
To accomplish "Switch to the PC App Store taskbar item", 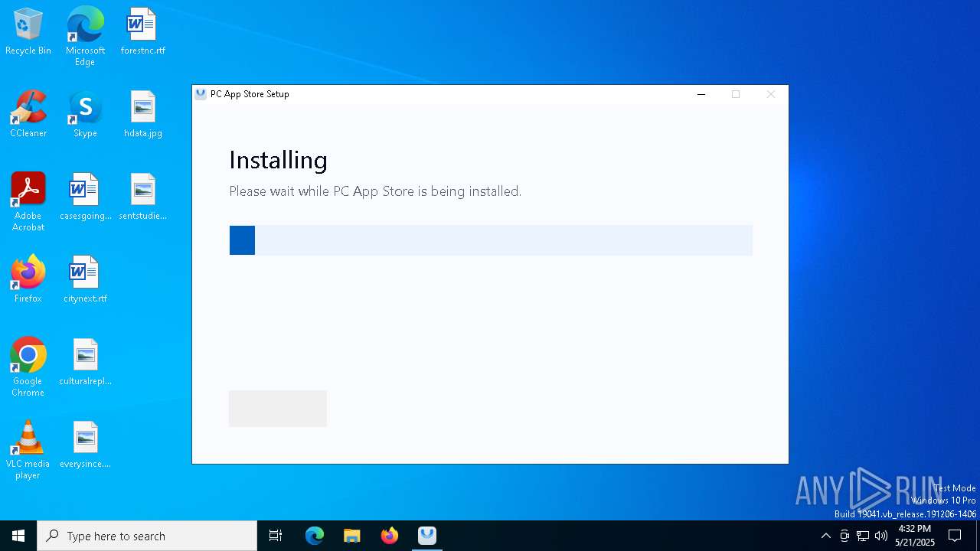I will (x=427, y=536).
